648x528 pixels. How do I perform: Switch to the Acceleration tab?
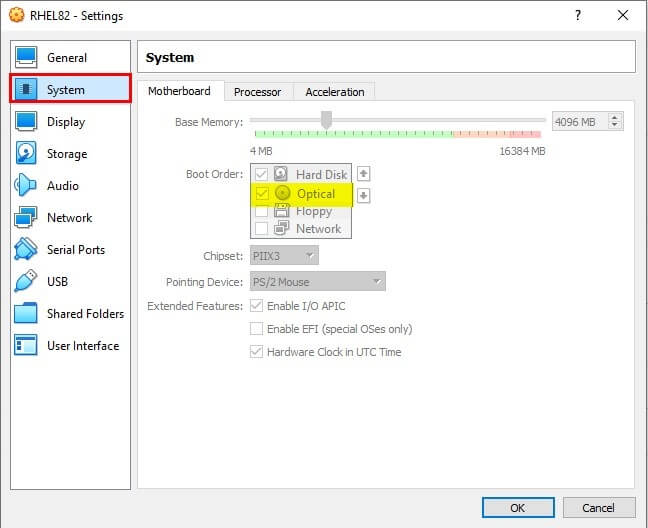click(334, 92)
